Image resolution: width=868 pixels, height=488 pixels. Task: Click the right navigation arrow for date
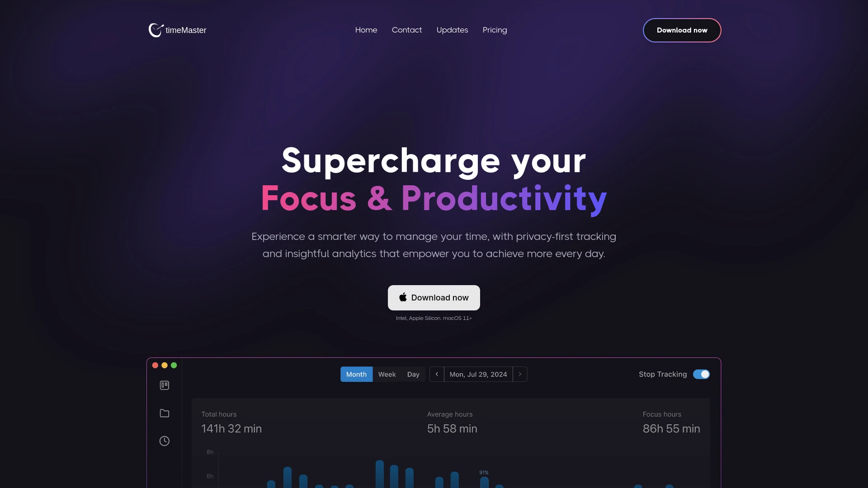pos(520,374)
